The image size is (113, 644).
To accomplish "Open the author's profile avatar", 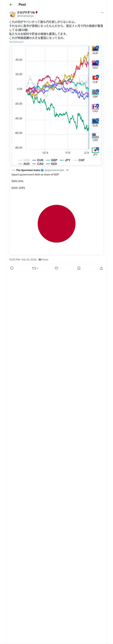I will (13, 14).
